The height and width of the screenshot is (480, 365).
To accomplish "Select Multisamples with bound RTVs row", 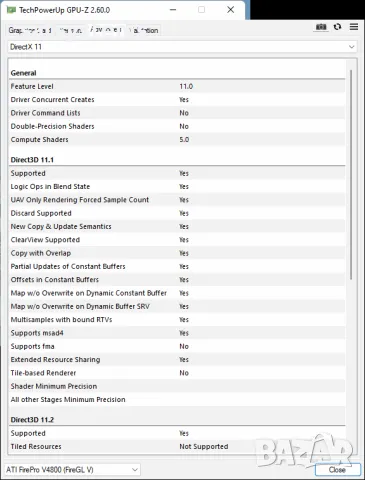I will pos(177,320).
